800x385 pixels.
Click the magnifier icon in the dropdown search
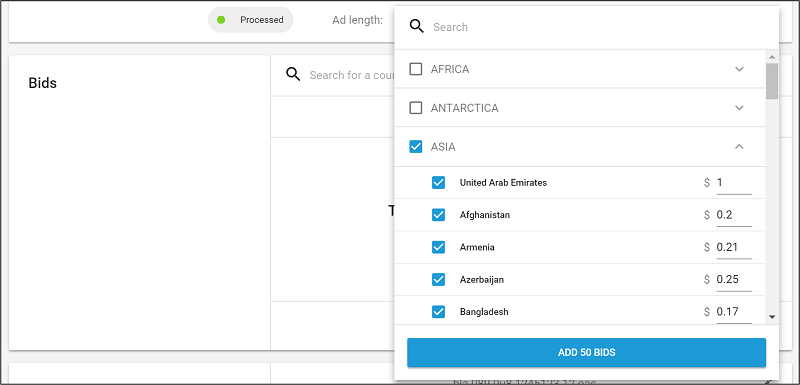(x=417, y=27)
